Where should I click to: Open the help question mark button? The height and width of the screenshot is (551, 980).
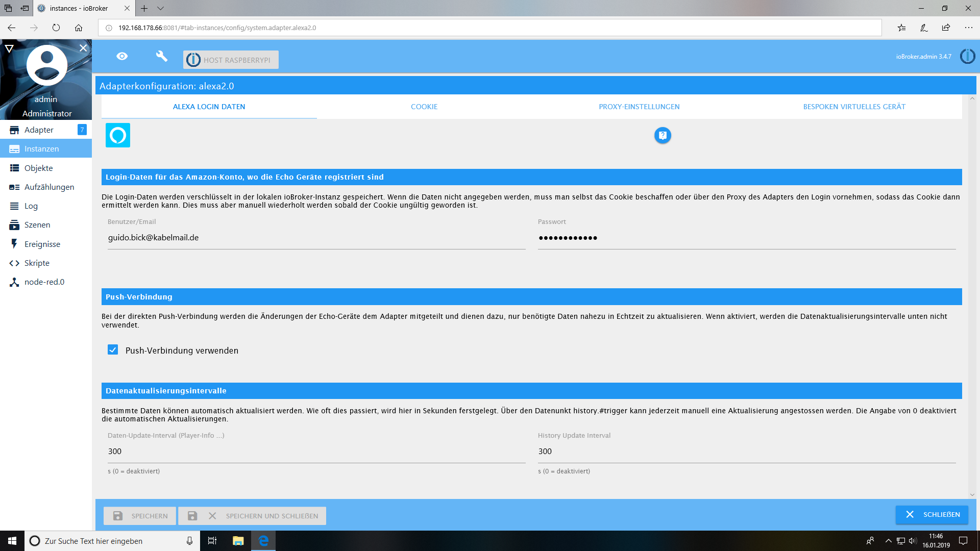pyautogui.click(x=663, y=135)
